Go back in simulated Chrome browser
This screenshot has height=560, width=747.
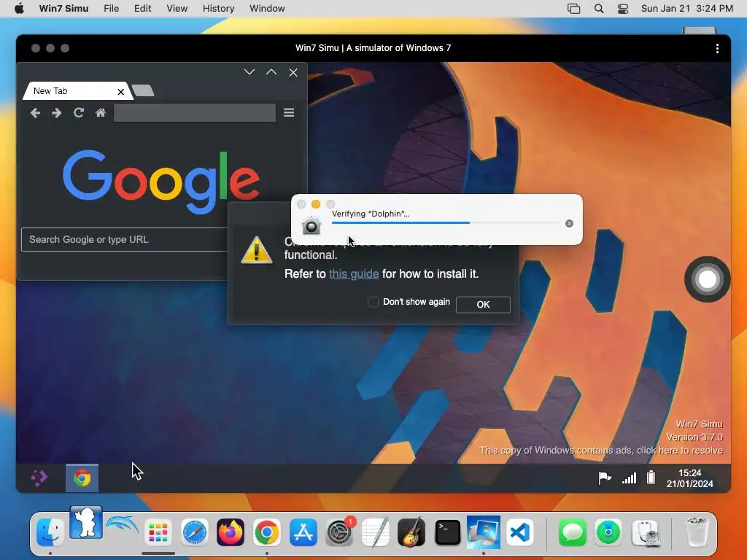click(35, 113)
